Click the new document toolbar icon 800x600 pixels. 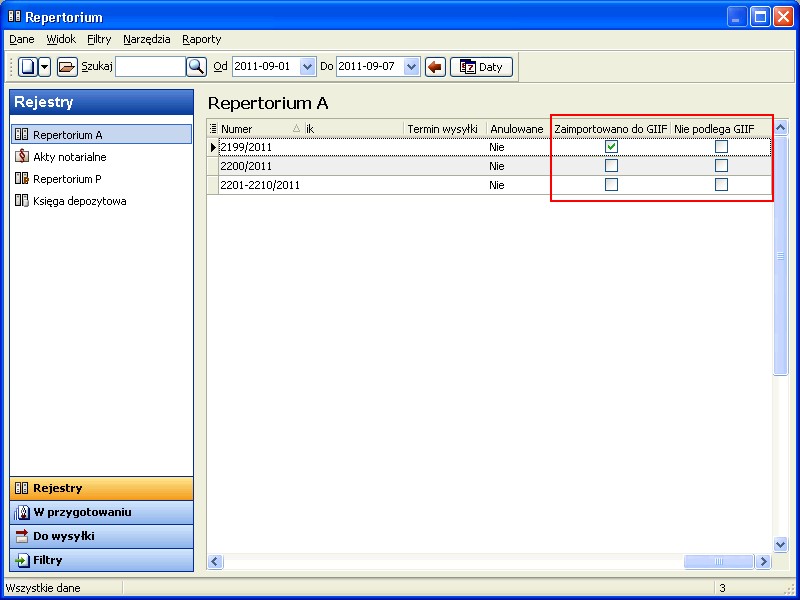28,67
